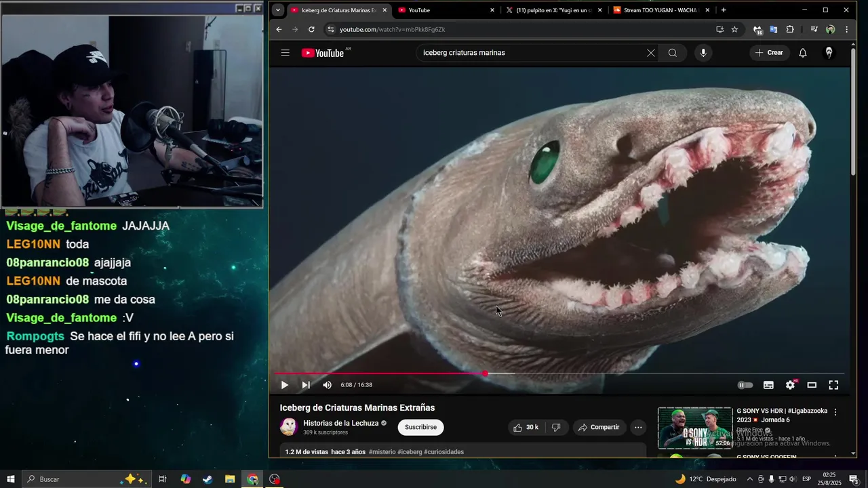
Task: Open the YouTube guide hamburger menu
Action: pos(285,53)
